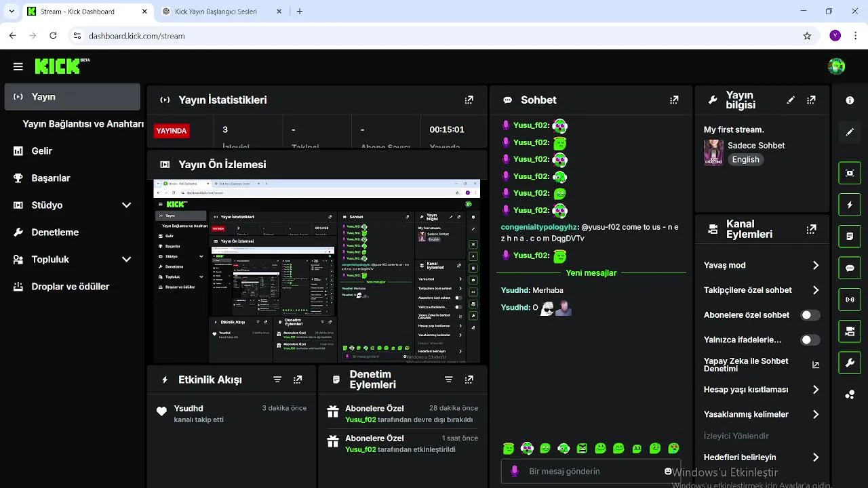Expand the Topluluk sidebar section
The image size is (868, 488).
point(126,259)
